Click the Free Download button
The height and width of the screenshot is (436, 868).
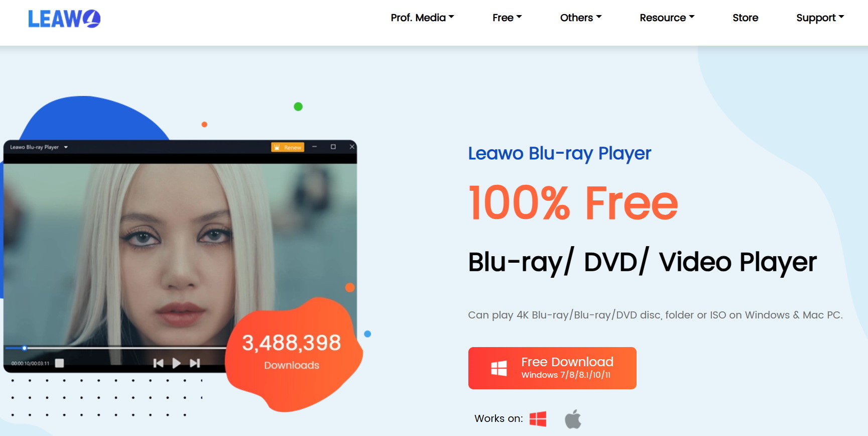click(x=552, y=368)
